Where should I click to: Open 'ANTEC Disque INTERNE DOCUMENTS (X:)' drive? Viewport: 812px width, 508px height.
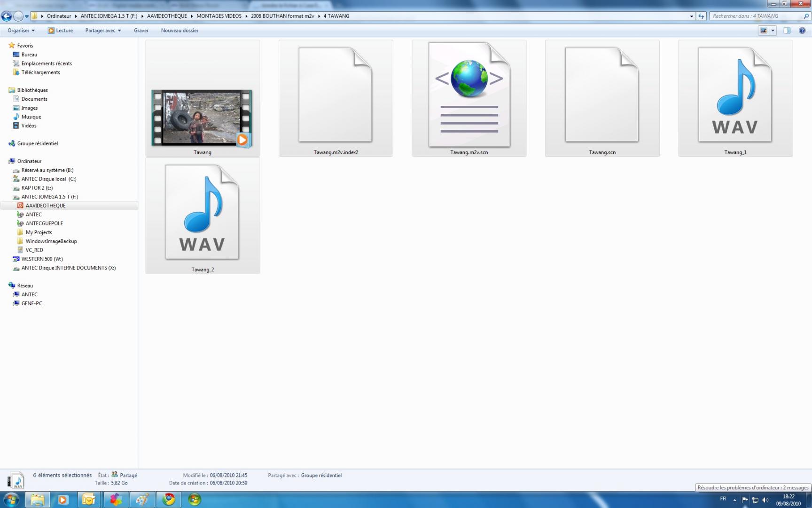69,268
